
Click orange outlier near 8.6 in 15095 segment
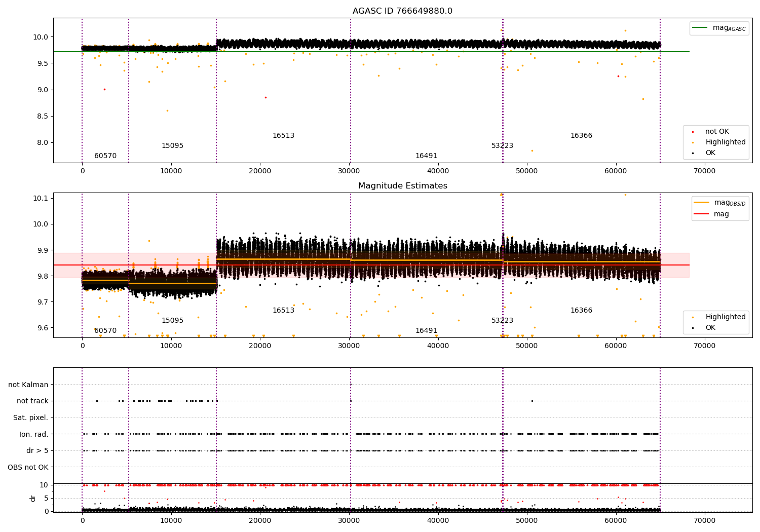[x=167, y=110]
